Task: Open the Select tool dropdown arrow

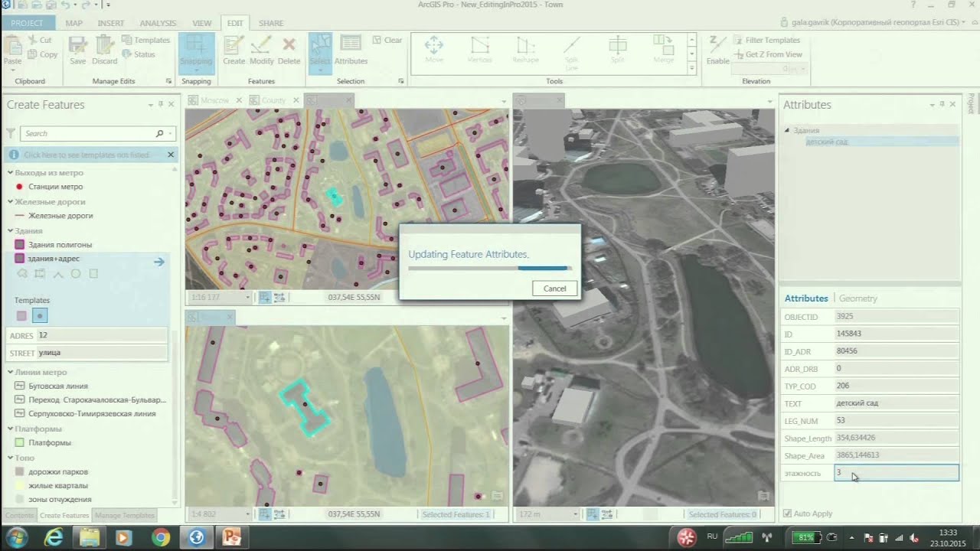Action: [x=320, y=70]
